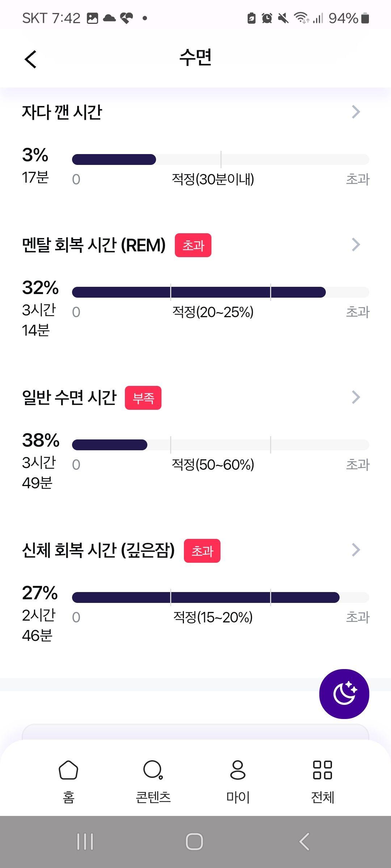
Task: Tap the Android home navigation button
Action: tap(194, 842)
